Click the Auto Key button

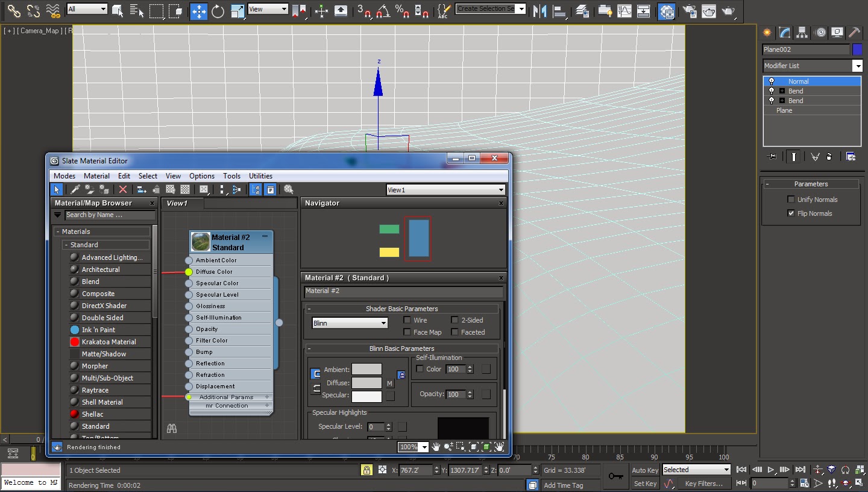[645, 470]
